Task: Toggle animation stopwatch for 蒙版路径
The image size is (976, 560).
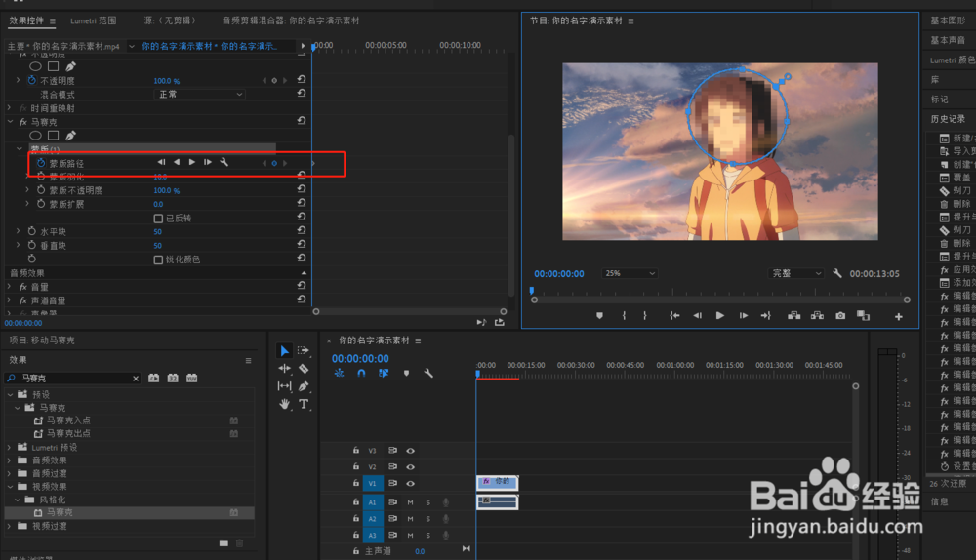Action: pyautogui.click(x=41, y=163)
